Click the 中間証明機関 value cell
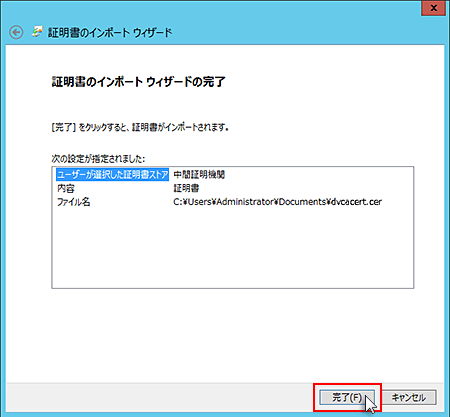 [x=199, y=174]
